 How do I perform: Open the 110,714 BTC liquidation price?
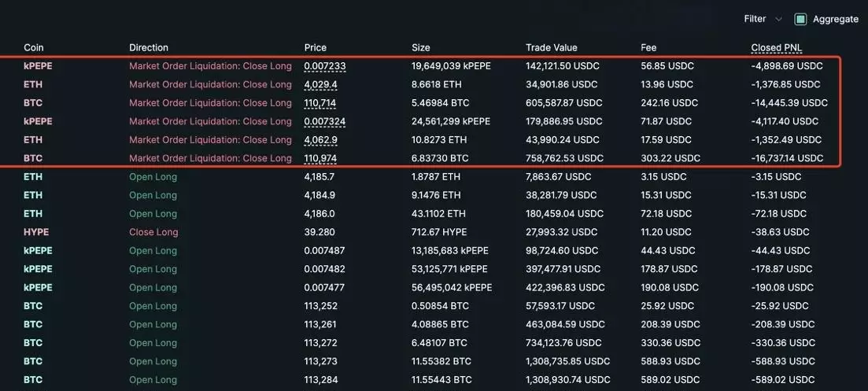[x=320, y=103]
